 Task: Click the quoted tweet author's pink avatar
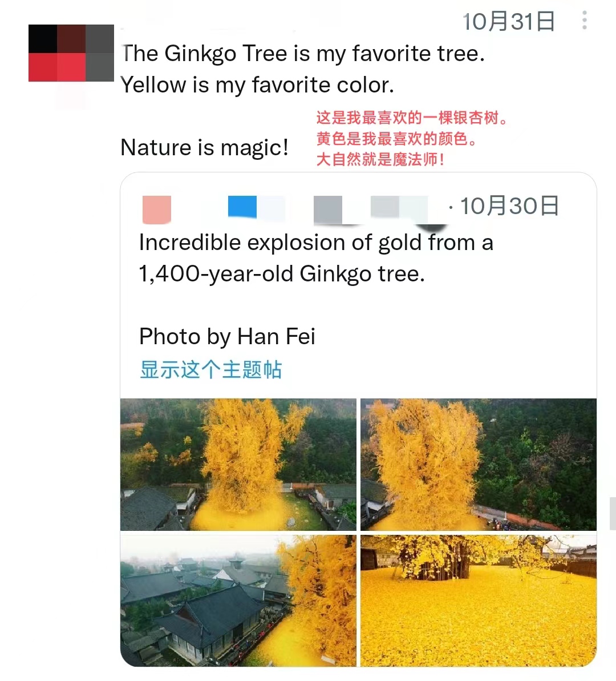(x=157, y=209)
